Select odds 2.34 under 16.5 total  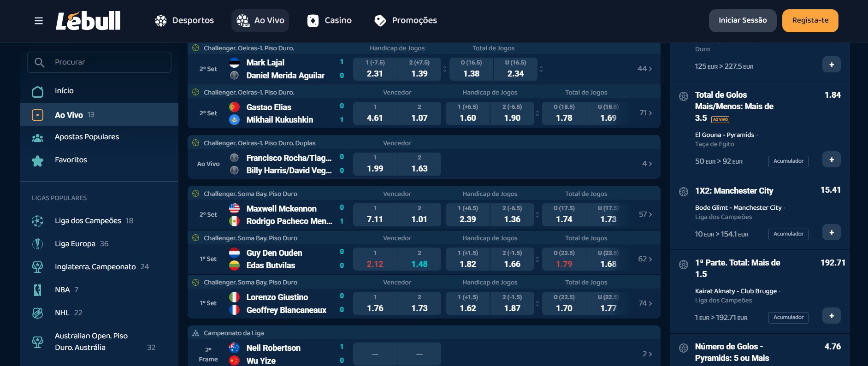(x=515, y=69)
